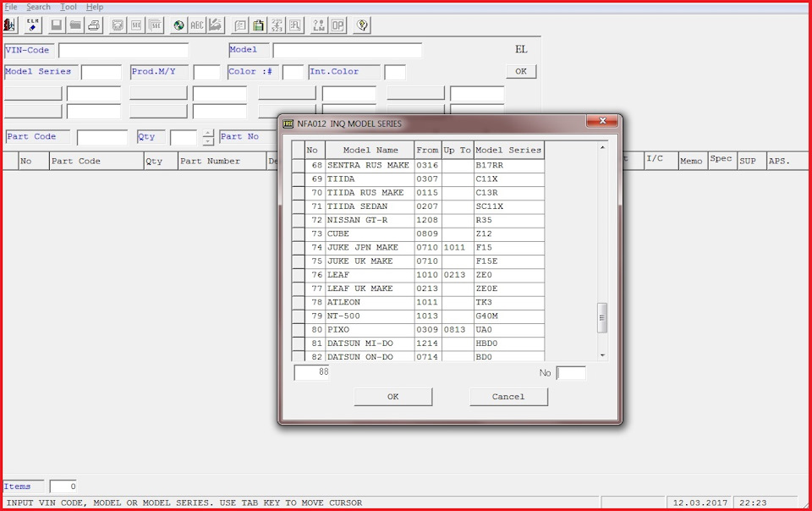Image resolution: width=812 pixels, height=511 pixels.
Task: Click the stacked SEC sections icon
Action: pyautogui.click(x=156, y=25)
